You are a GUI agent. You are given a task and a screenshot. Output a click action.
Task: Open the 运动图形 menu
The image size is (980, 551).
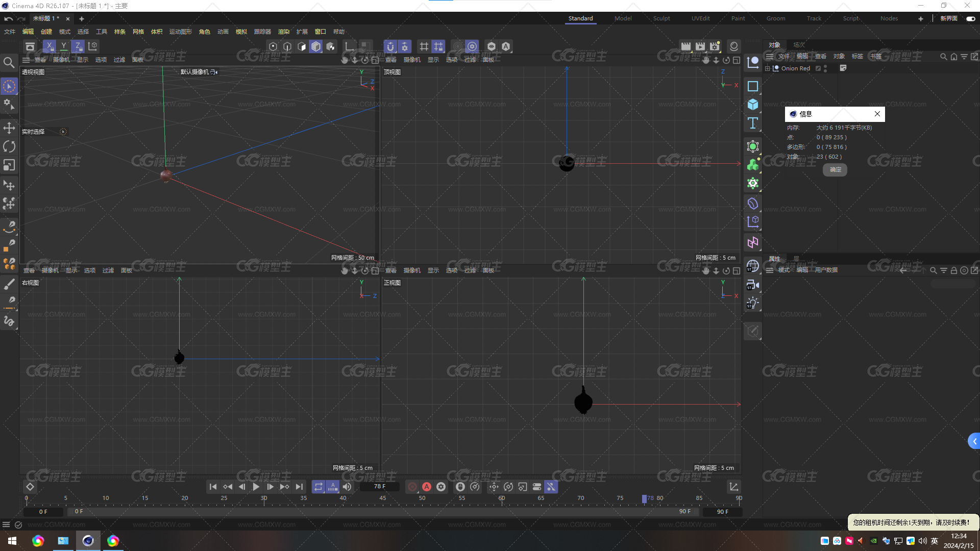[181, 32]
